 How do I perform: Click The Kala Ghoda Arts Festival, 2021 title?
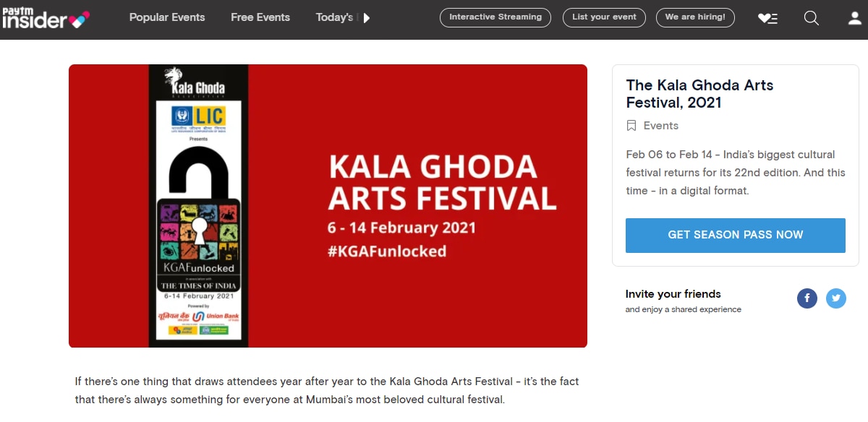(699, 94)
